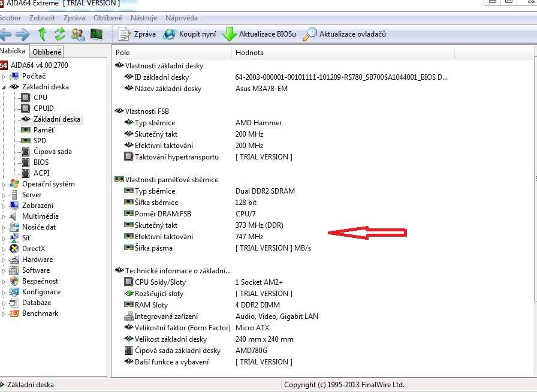Click the Databáze category icon
Screen dimensions: 537x392
[14, 303]
